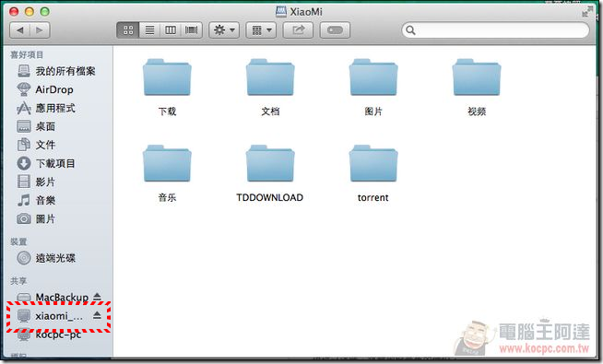
Task: Go back with the left arrow button
Action: [20, 30]
